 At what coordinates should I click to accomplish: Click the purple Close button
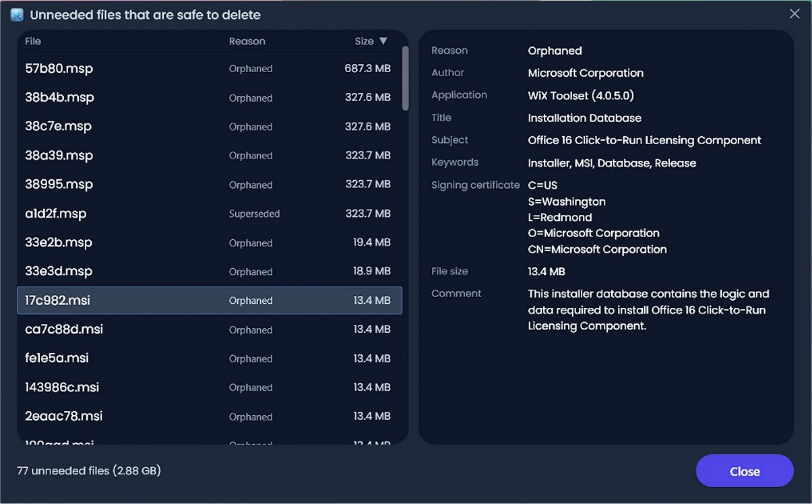pos(745,471)
